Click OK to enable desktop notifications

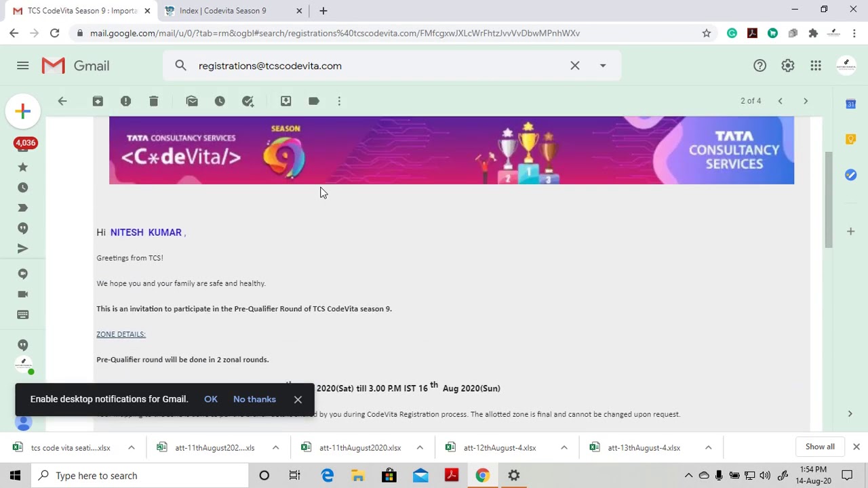pos(211,399)
